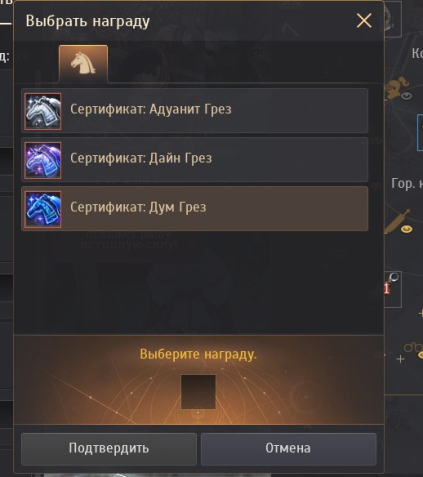Select the horse category tab
The image size is (423, 477).
coord(83,63)
